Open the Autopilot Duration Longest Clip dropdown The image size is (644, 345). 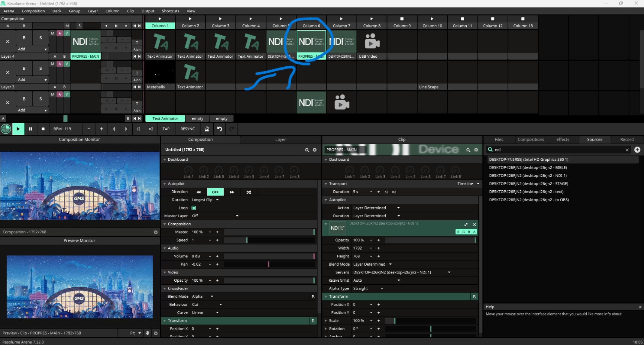pyautogui.click(x=205, y=200)
